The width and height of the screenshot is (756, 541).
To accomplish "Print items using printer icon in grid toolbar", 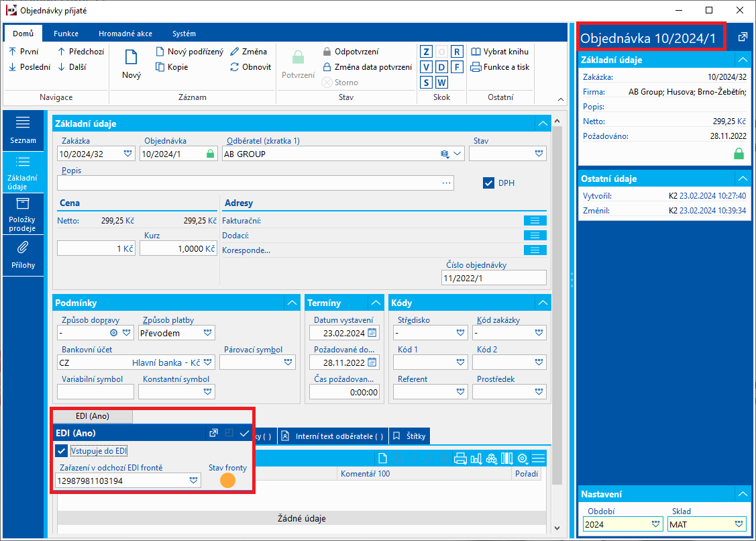I will point(460,458).
